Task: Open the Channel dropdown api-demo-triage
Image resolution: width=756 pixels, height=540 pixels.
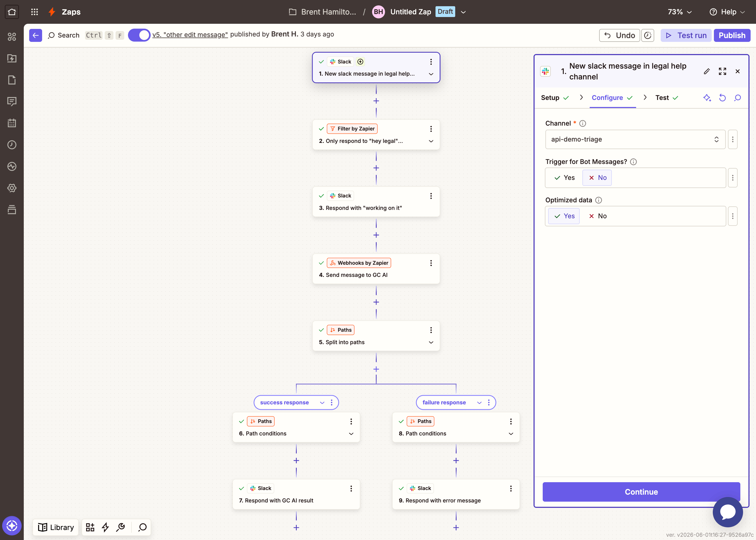Action: [635, 139]
